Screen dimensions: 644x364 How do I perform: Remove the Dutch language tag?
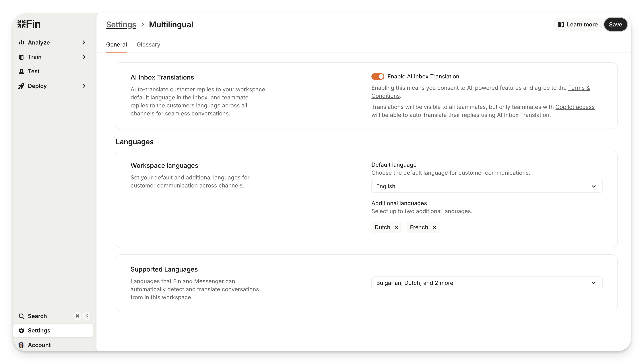(x=396, y=228)
